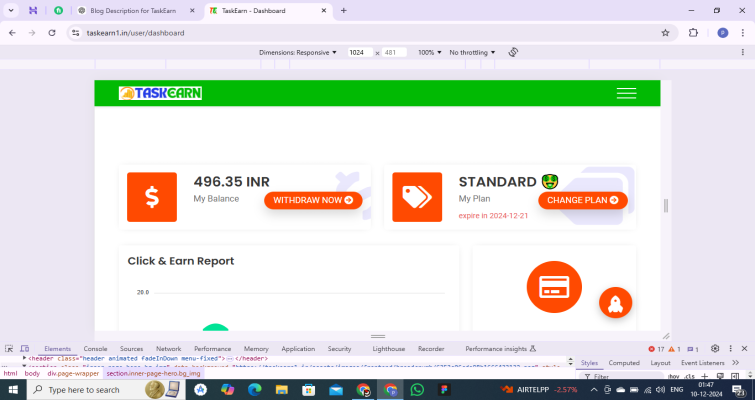755x400 pixels.
Task: Open the 100% zoom dropdown
Action: coord(429,52)
